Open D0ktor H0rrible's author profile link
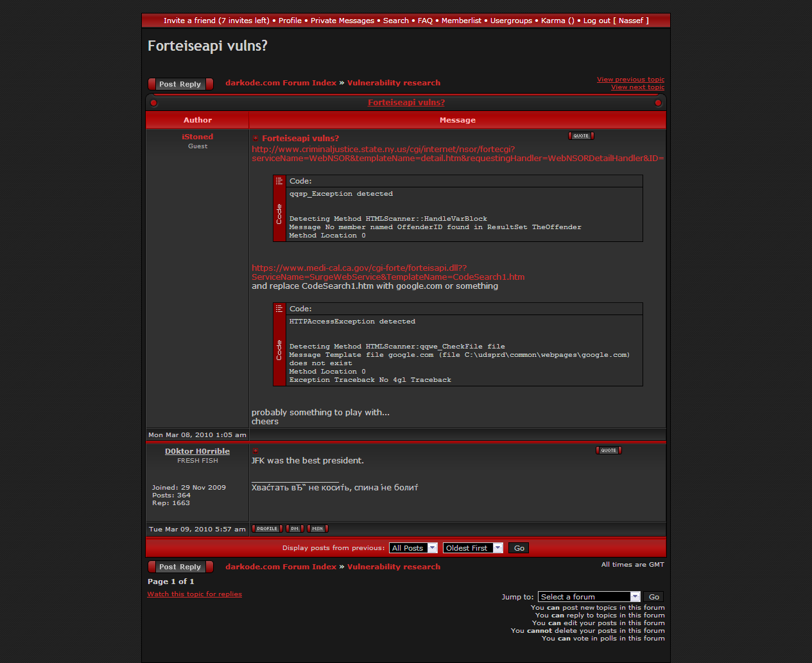The image size is (812, 663). [197, 451]
